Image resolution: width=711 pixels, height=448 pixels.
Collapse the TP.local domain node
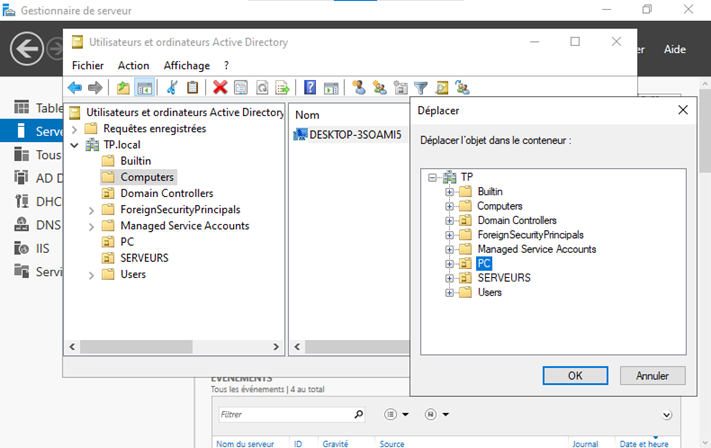[74, 145]
